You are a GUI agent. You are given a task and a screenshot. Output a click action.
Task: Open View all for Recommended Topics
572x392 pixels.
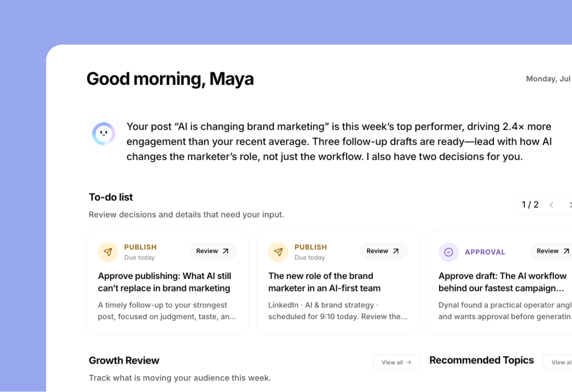coord(558,362)
